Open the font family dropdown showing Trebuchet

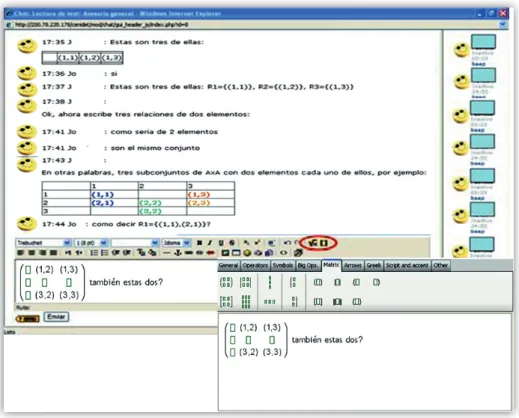43,243
